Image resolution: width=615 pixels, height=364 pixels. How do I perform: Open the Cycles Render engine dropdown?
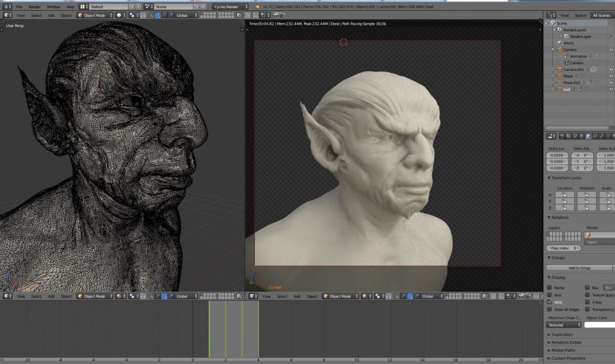[230, 7]
